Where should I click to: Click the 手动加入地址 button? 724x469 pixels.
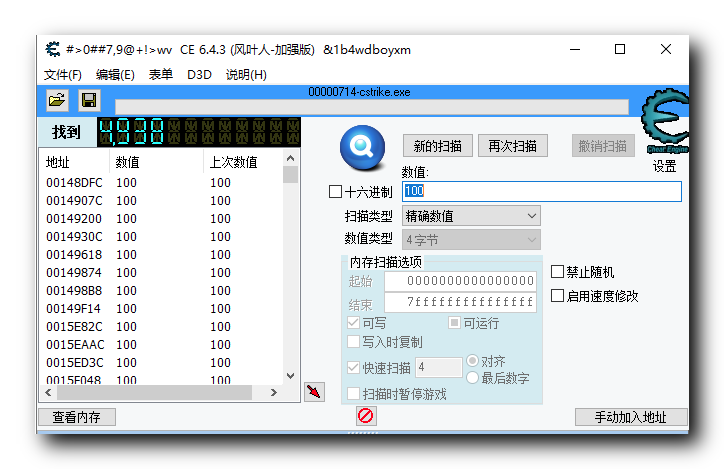[x=631, y=417]
